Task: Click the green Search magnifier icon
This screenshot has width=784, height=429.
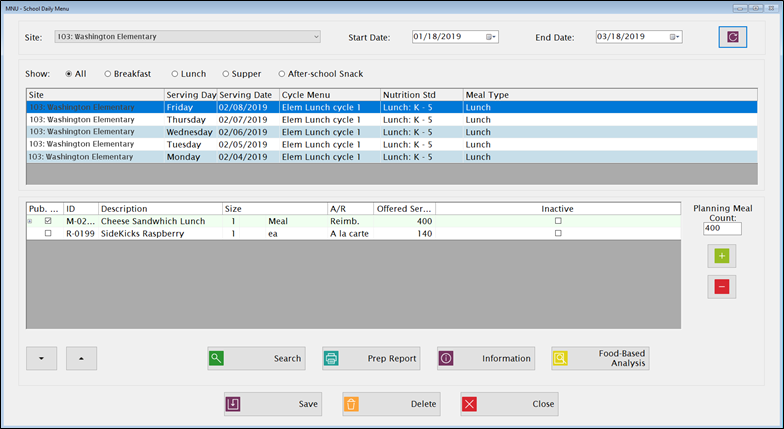Action: coord(216,358)
